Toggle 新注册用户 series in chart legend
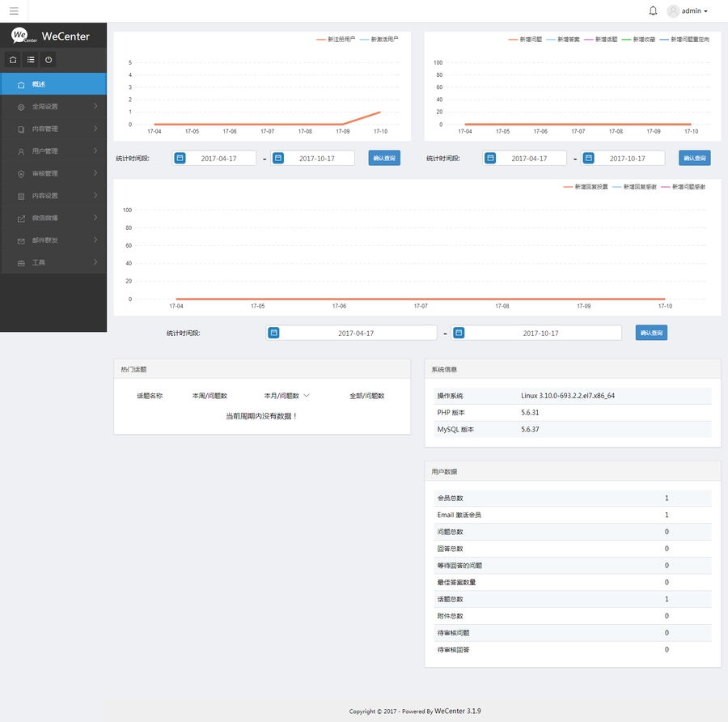Screen dimensions: 728x722 [x=336, y=39]
